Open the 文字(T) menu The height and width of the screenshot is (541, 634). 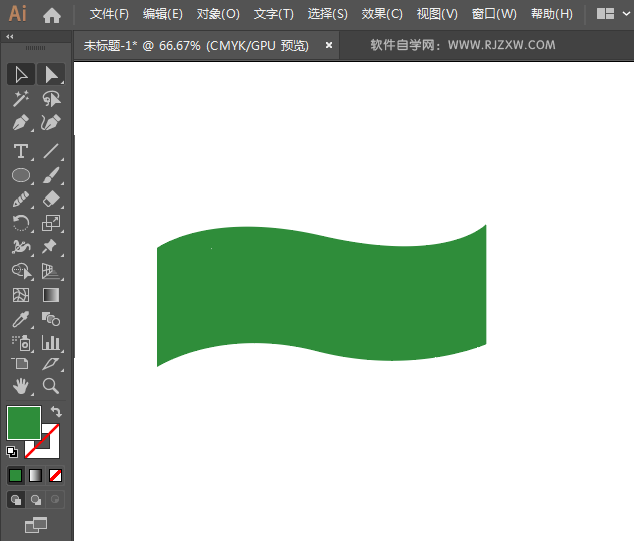274,14
